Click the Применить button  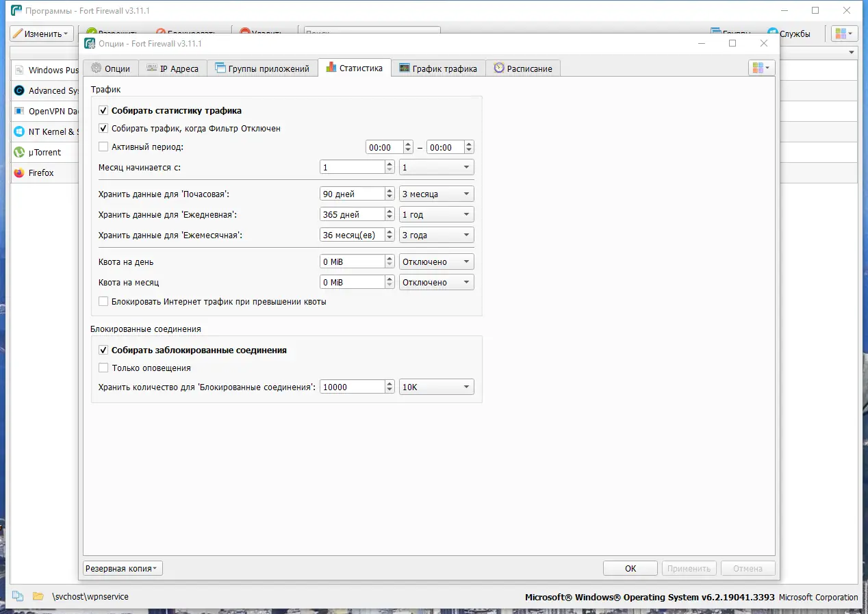click(689, 568)
